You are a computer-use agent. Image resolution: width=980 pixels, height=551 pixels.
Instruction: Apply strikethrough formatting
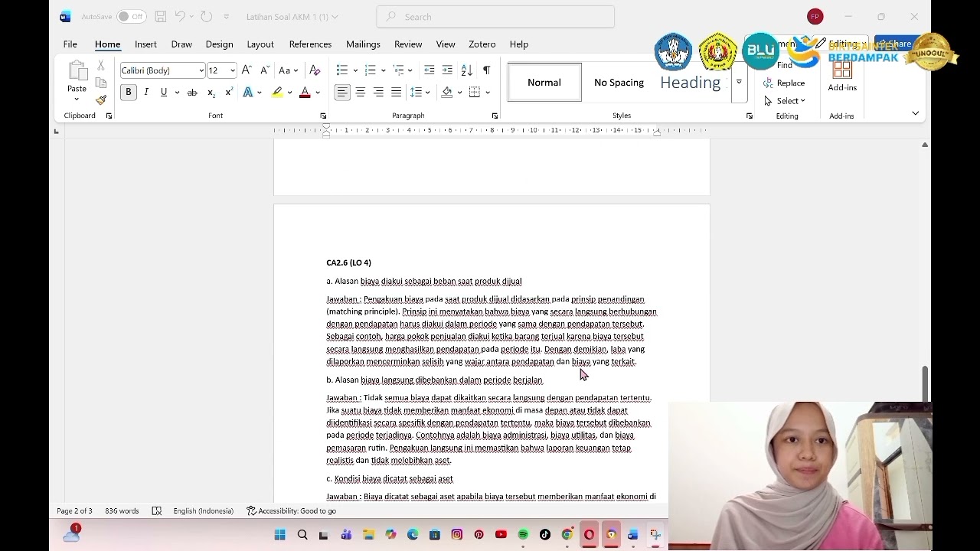point(192,93)
